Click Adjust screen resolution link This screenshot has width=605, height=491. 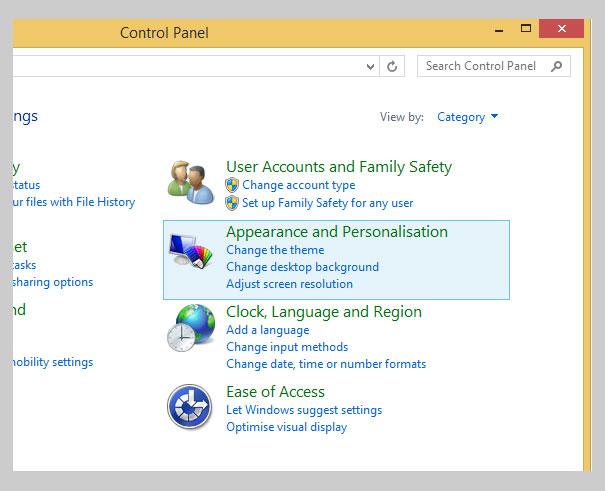point(289,284)
